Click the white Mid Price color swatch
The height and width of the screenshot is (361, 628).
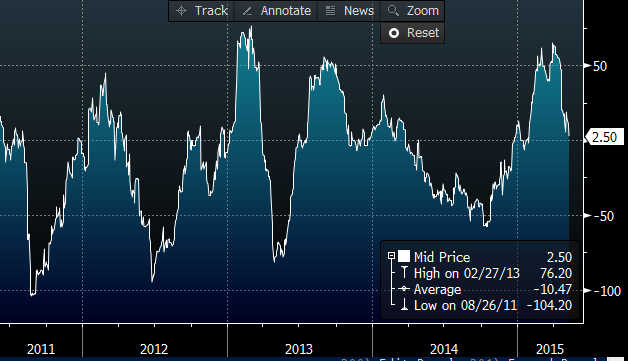coord(404,256)
